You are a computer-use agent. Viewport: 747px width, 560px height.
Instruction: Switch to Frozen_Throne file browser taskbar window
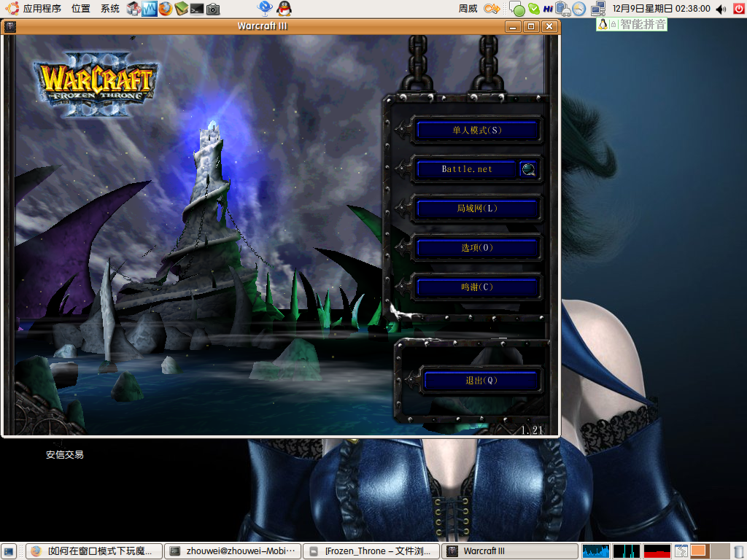pyautogui.click(x=371, y=551)
